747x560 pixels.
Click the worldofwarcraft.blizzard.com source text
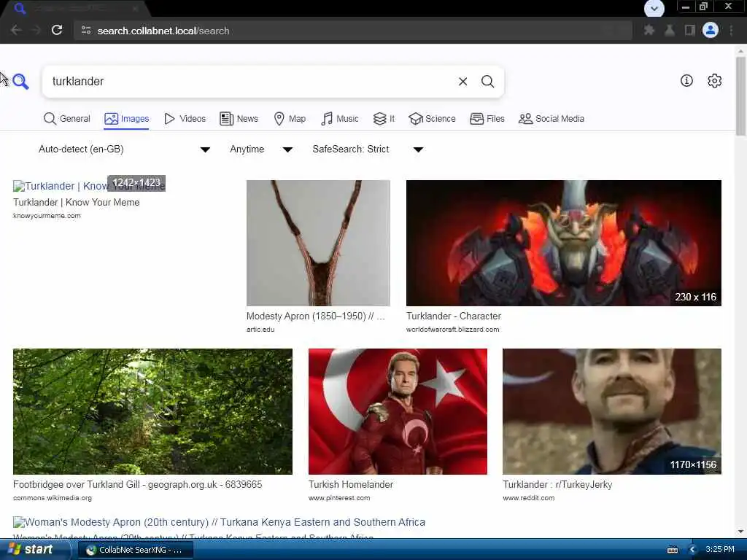click(x=452, y=330)
